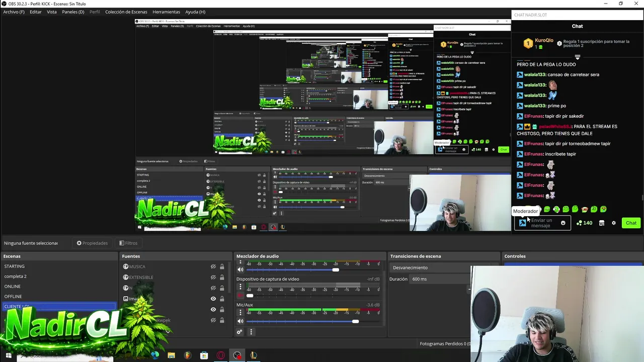This screenshot has height=362, width=644.
Task: Open the Editar menu
Action: pos(36,12)
